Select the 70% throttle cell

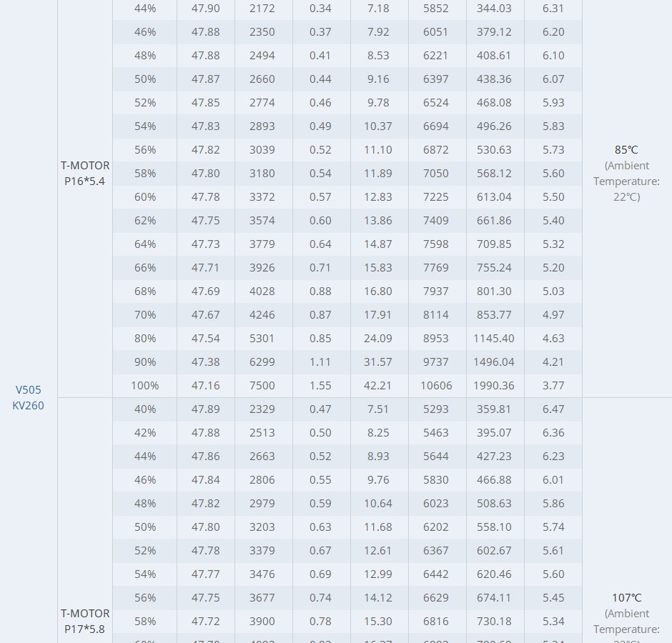pos(144,315)
